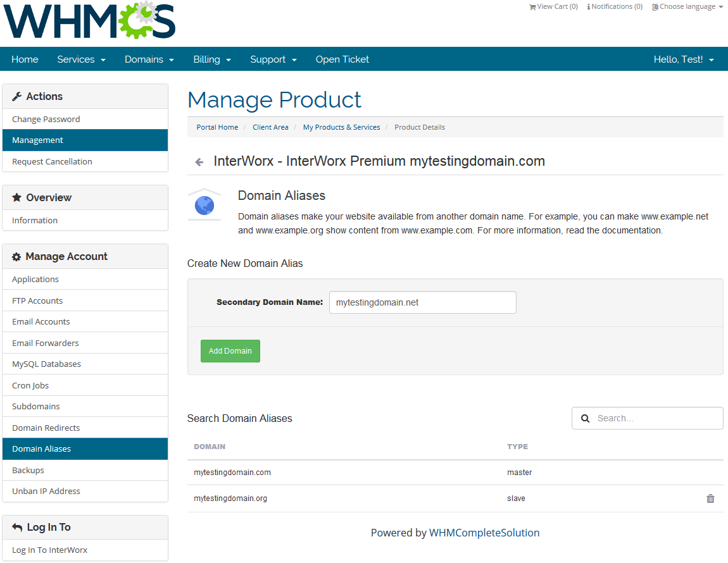Open MySQL Databases

85,364
